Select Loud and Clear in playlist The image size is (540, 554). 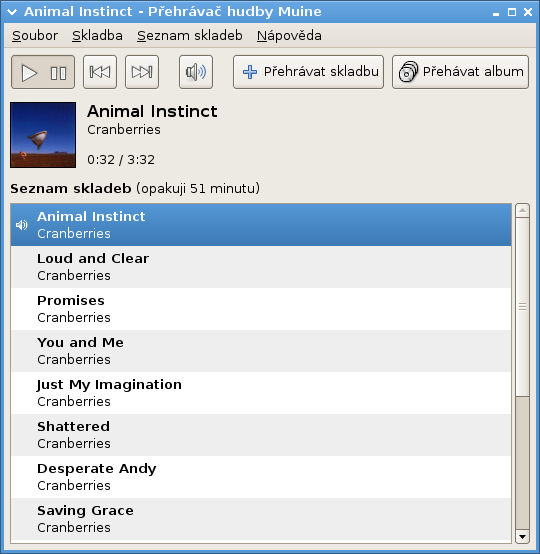click(x=261, y=267)
